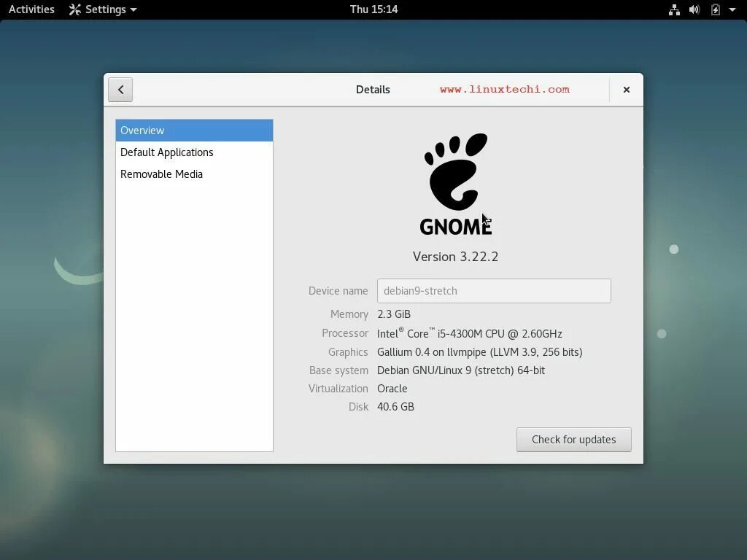Image resolution: width=747 pixels, height=560 pixels.
Task: Open the Activities overview
Action: click(x=31, y=9)
